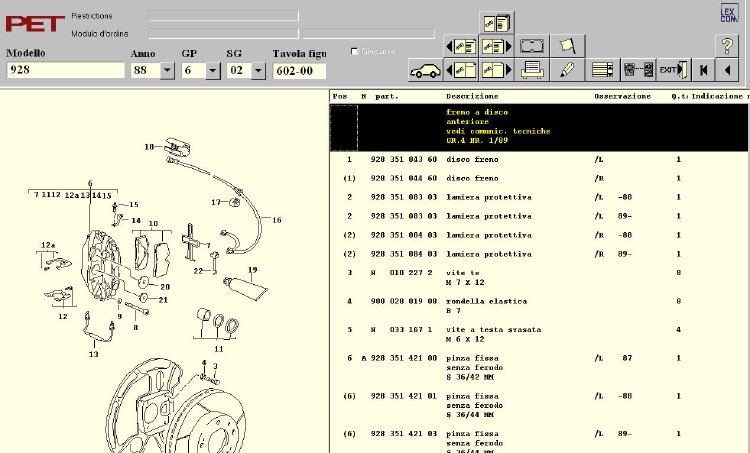This screenshot has height=453, width=750.
Task: Click callout 10 above the brake pads
Action: 153,223
